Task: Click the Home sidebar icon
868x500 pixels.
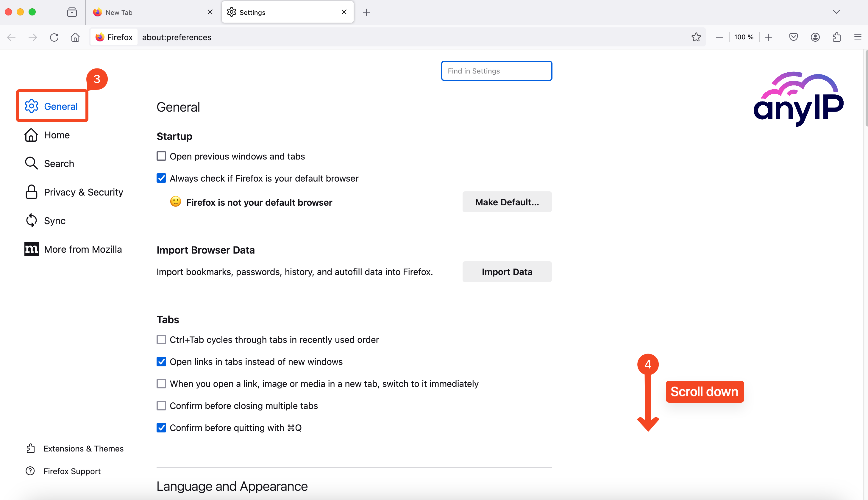Action: click(32, 135)
